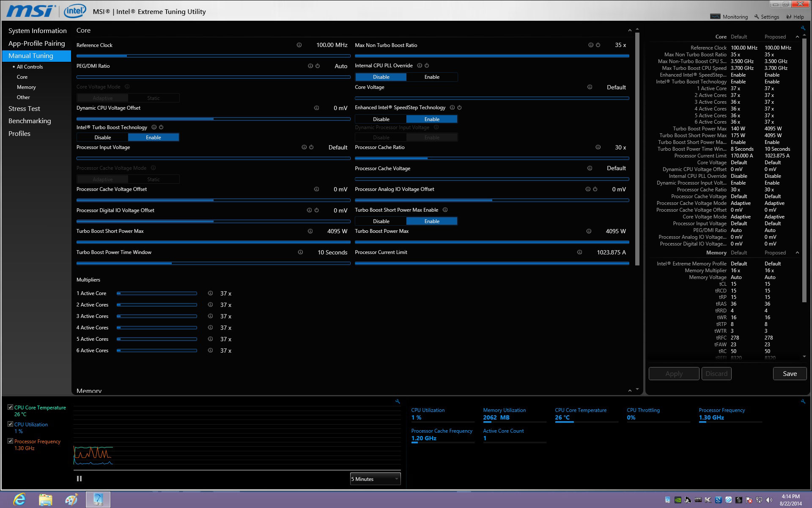Pause the monitoring graph
The image size is (812, 508).
tap(79, 478)
